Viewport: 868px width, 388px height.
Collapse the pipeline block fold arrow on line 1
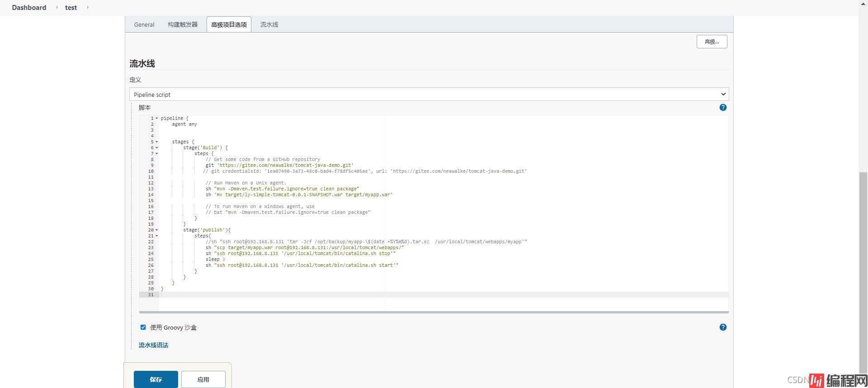157,118
